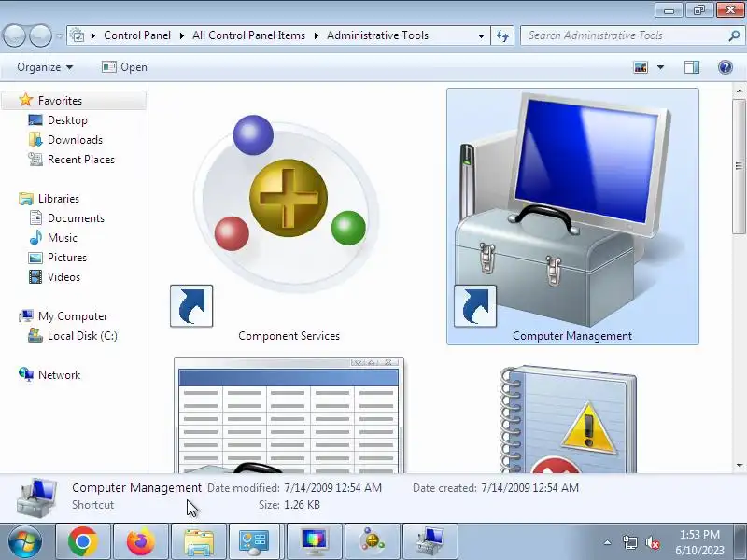Screen dimensions: 747x560
Task: Click the Computer Management taskbar icon
Action: [x=430, y=541]
